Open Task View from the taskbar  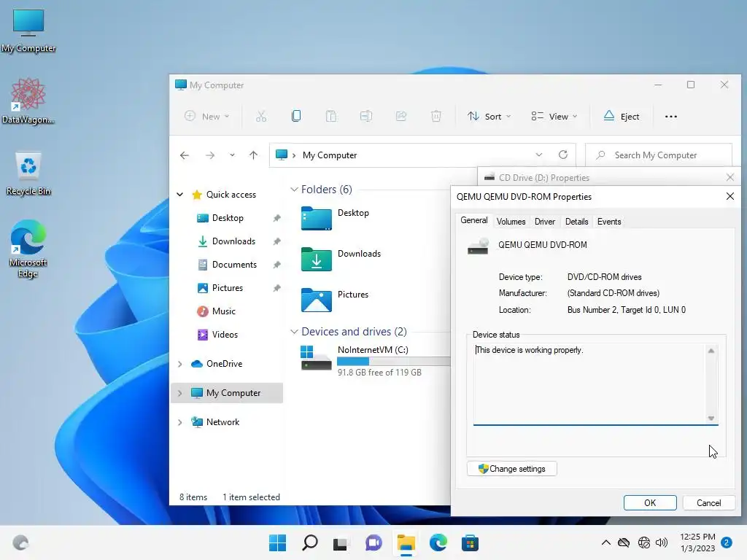coord(340,542)
